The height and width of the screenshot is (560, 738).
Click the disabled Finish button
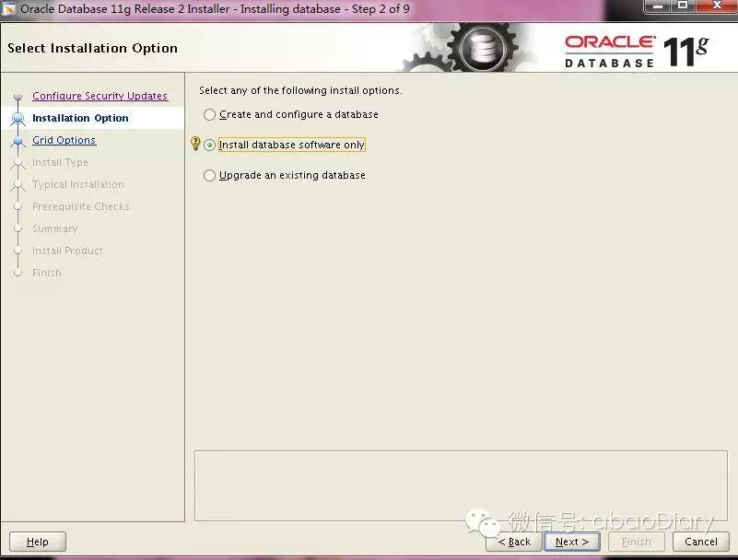pos(637,542)
